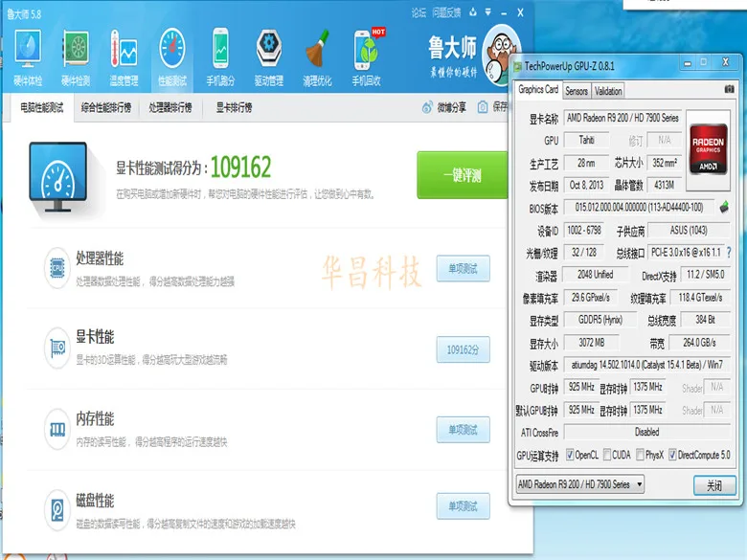Switch to 电脑性能测试 tab

click(42, 107)
